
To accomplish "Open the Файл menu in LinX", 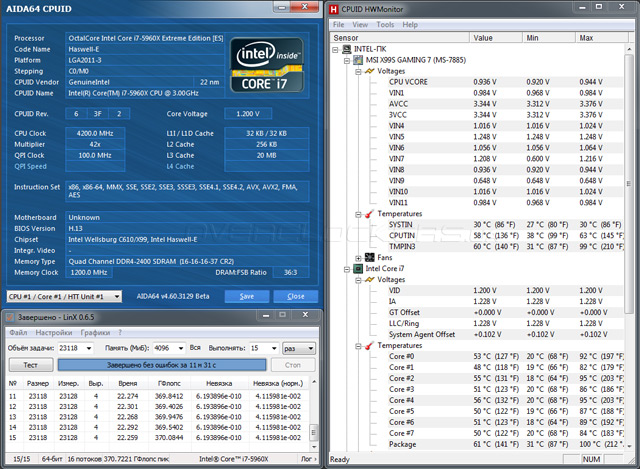I will pos(18,333).
